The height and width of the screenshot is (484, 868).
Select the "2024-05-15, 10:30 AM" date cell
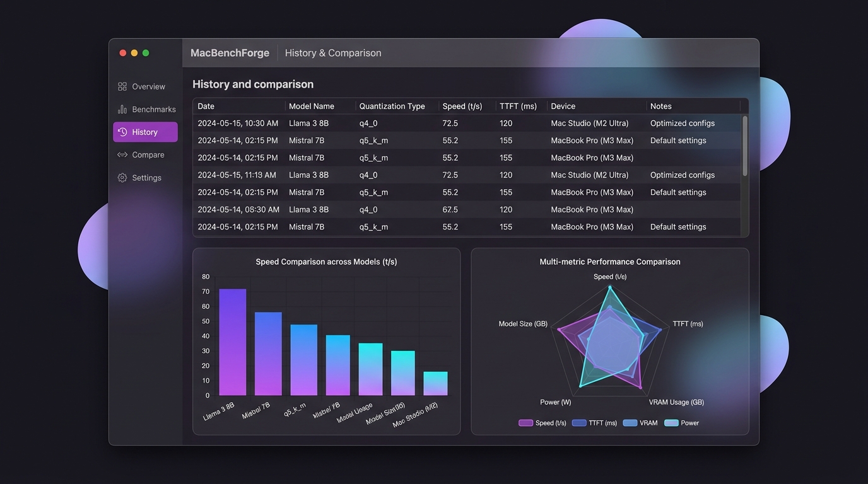click(238, 123)
